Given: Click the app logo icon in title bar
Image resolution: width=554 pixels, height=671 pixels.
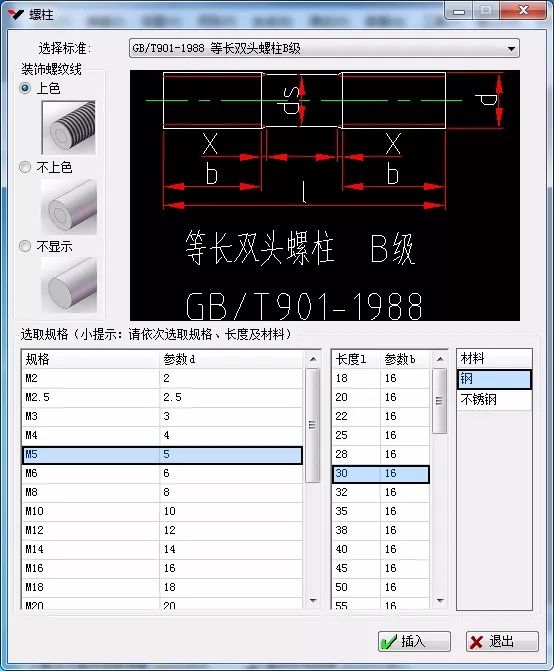Looking at the screenshot, I should point(16,15).
